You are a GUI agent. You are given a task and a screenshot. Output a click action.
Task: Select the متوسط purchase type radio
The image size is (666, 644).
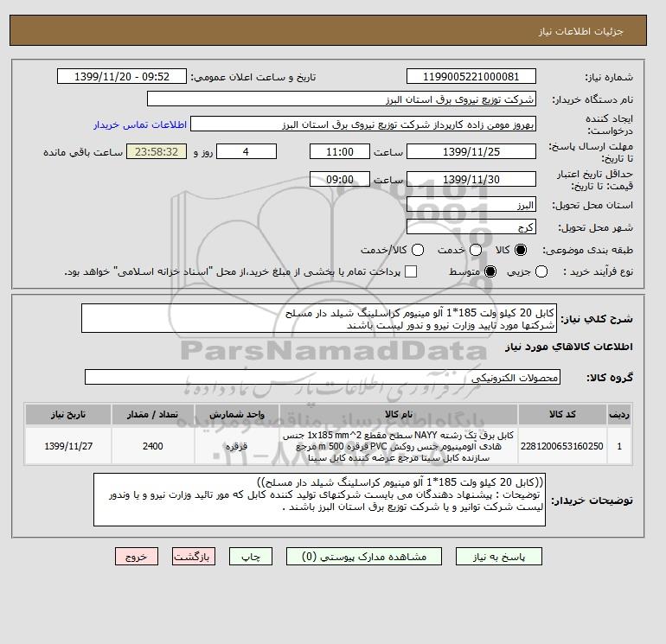point(490,271)
